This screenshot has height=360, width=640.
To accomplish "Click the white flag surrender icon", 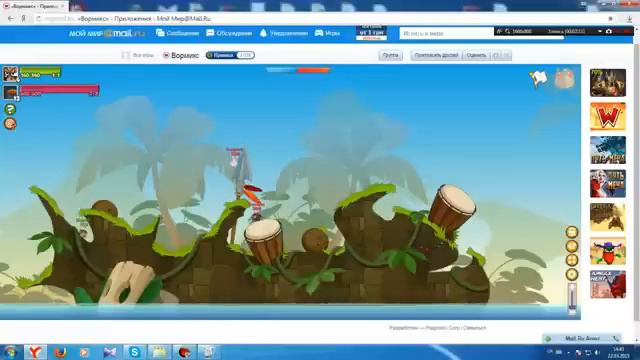I will [x=539, y=78].
